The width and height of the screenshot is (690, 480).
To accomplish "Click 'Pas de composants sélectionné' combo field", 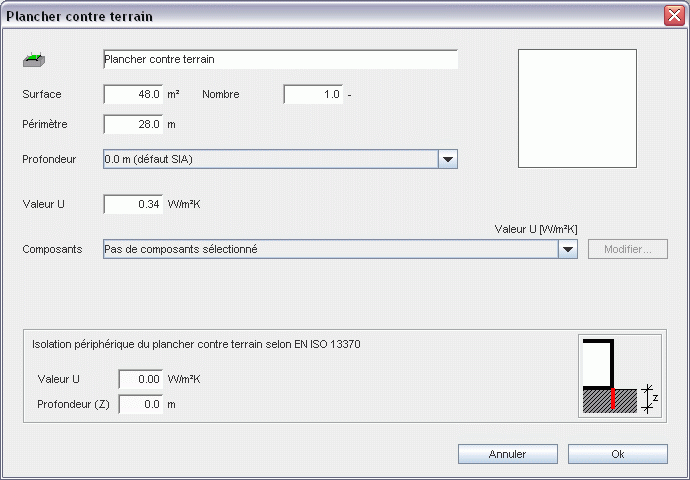I will (330, 249).
